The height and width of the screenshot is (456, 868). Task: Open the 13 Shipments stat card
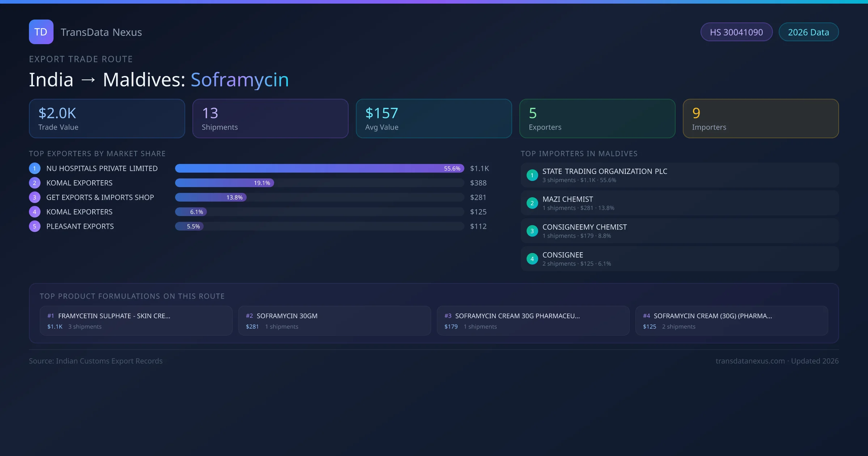coord(270,118)
